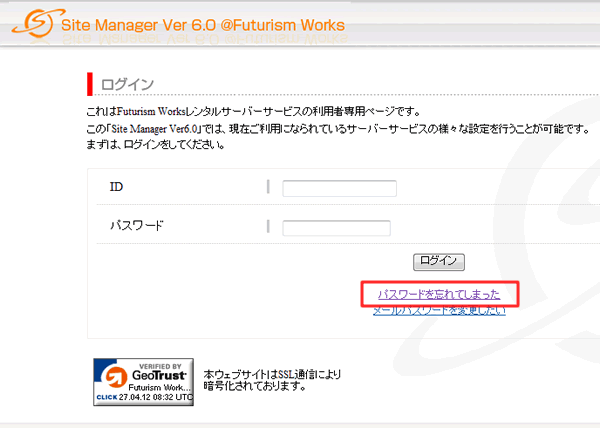Click the ログイン section heading
The height and width of the screenshot is (428, 600).
click(127, 84)
